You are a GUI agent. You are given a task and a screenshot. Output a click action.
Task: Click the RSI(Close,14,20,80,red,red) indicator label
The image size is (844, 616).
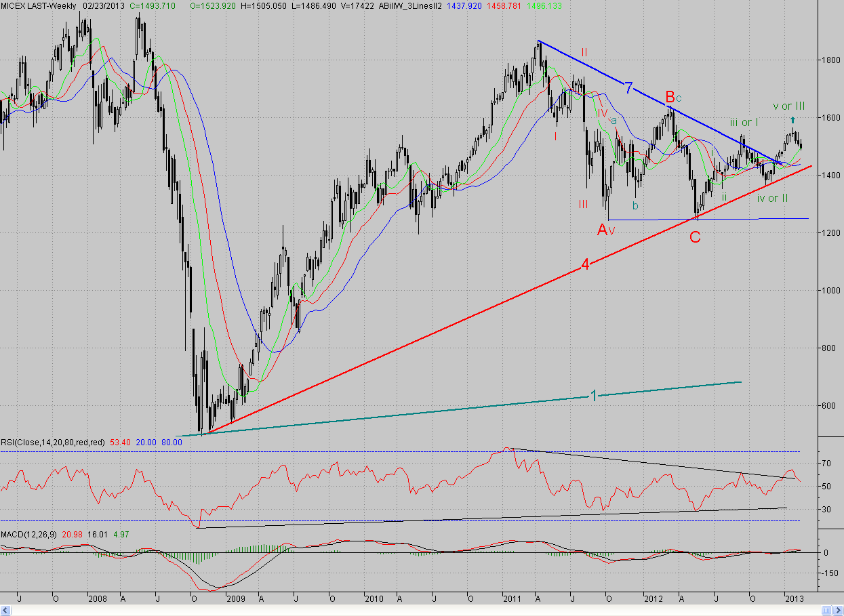click(x=53, y=442)
